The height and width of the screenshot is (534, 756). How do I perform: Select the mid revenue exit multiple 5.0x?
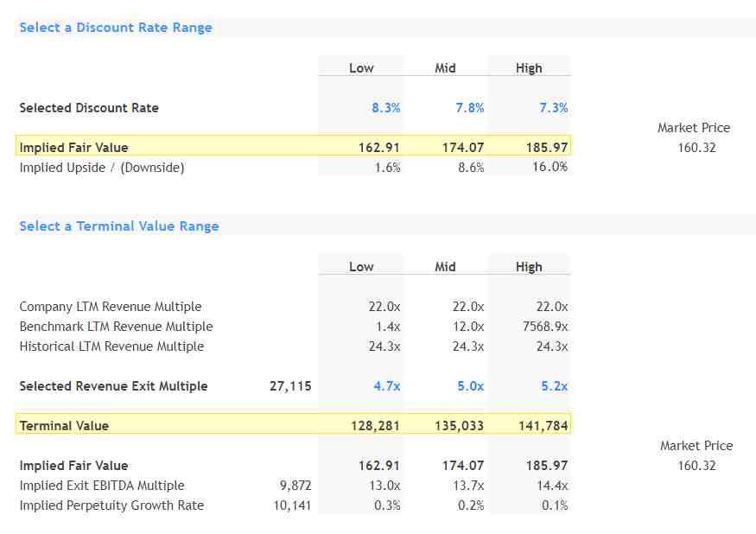pyautogui.click(x=470, y=386)
